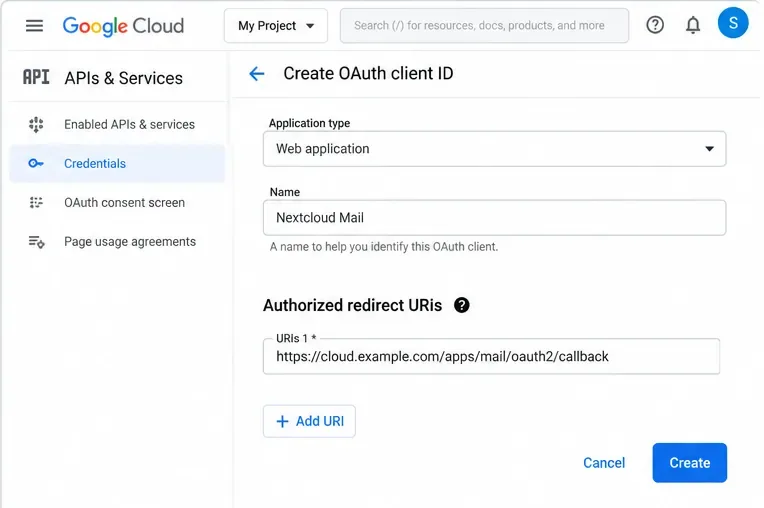This screenshot has height=508, width=764.
Task: Click the Credentials key icon
Action: (x=36, y=164)
